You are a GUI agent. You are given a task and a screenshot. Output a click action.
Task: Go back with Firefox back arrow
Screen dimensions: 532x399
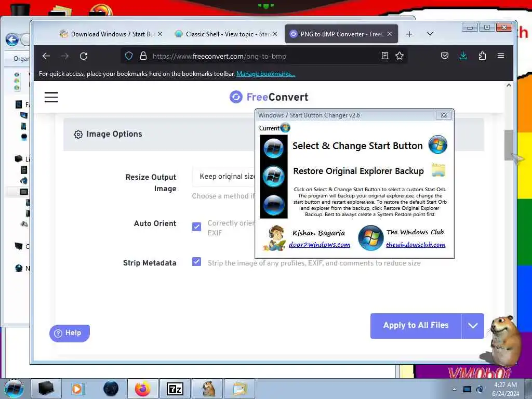point(46,56)
